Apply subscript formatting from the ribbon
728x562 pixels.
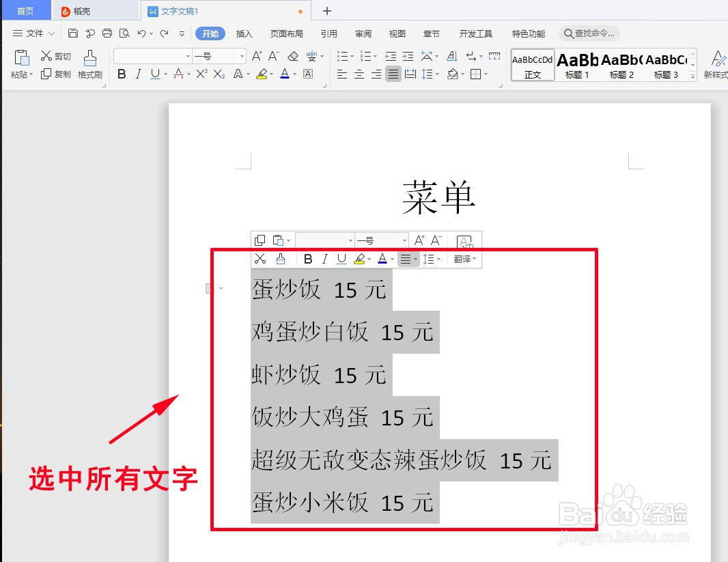219,74
